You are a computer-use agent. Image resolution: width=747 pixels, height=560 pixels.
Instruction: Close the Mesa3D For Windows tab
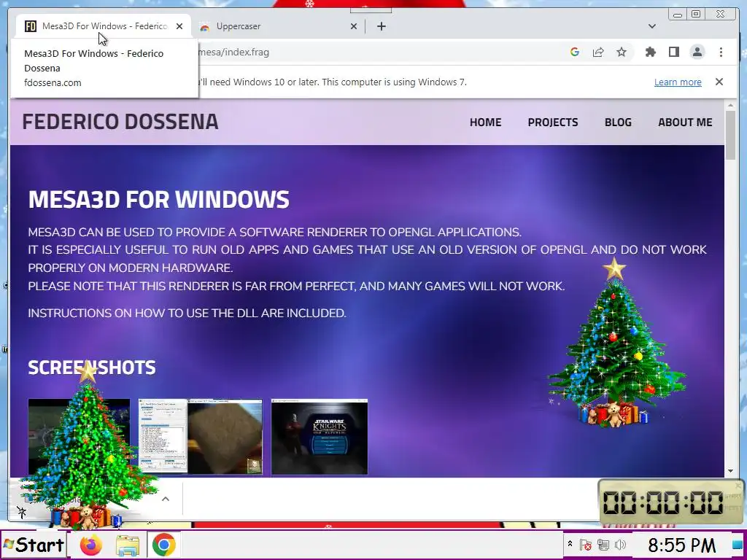179,26
